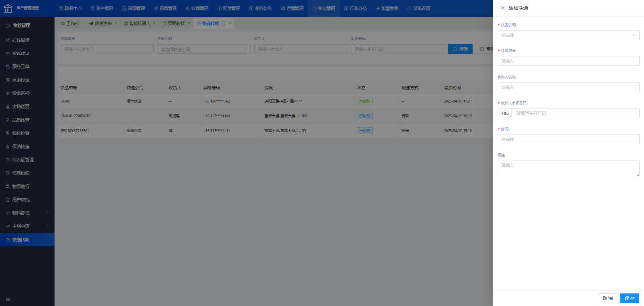Screen dimensions: 644x306
Task: Open 租赁管理 in the top navigation
Action: (x=229, y=8)
